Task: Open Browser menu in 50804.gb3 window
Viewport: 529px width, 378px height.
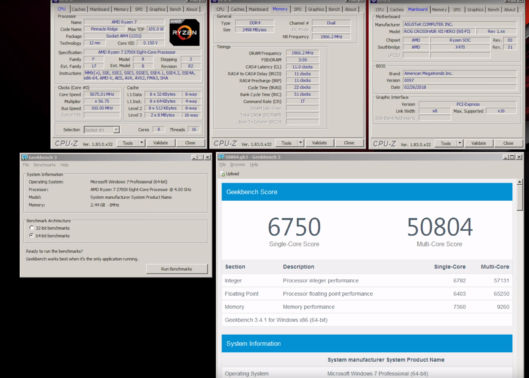Action: point(238,164)
